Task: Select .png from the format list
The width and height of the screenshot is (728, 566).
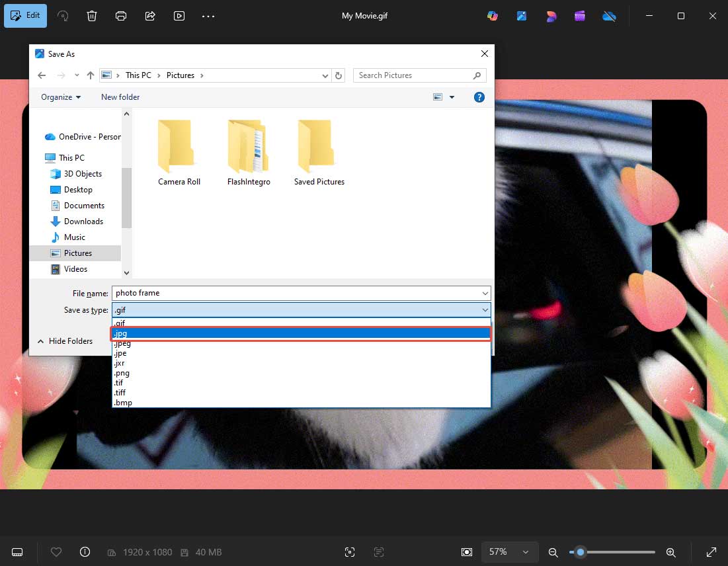Action: 123,372
